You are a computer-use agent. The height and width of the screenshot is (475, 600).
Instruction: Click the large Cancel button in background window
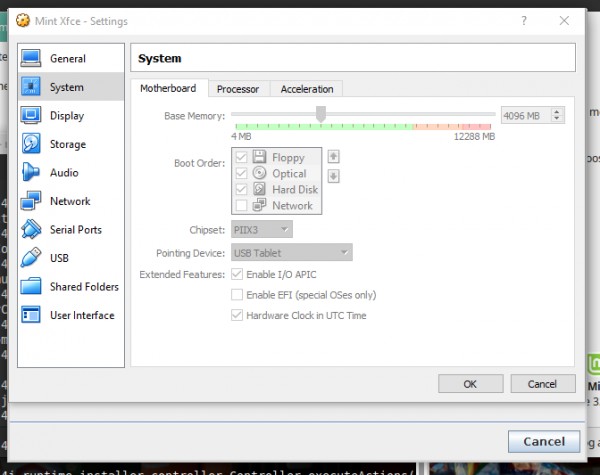544,441
